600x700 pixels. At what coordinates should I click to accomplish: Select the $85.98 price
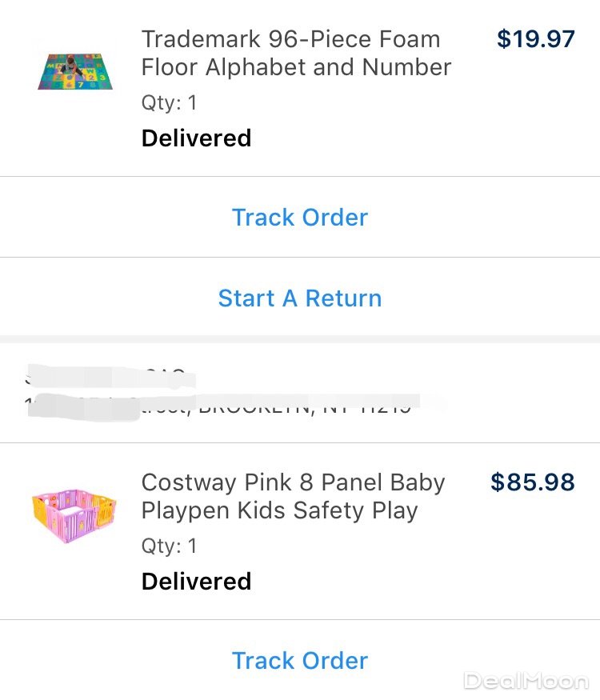[x=532, y=482]
